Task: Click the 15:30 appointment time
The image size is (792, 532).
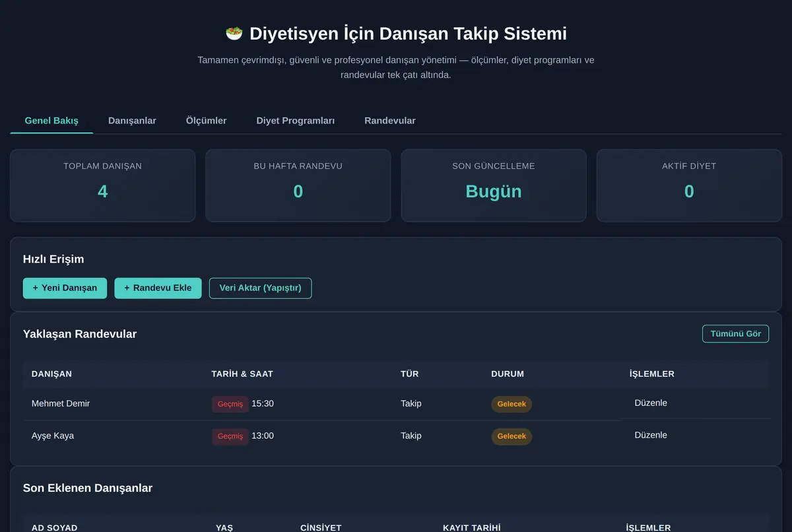Action: [263, 403]
